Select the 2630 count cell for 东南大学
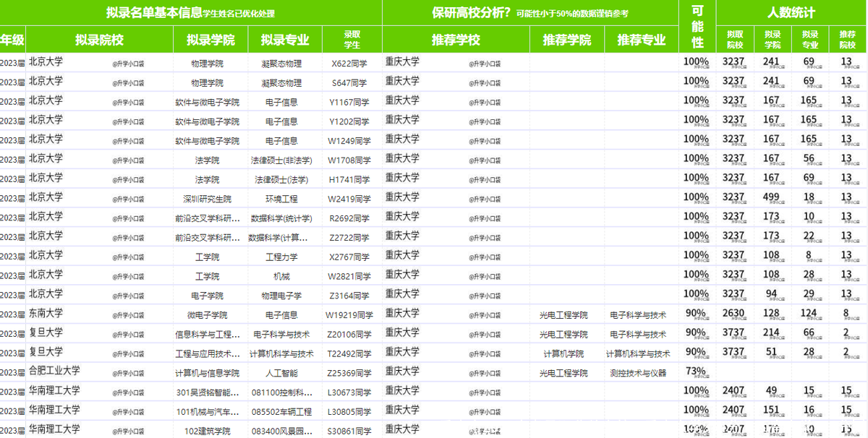The width and height of the screenshot is (868, 438). coord(735,314)
